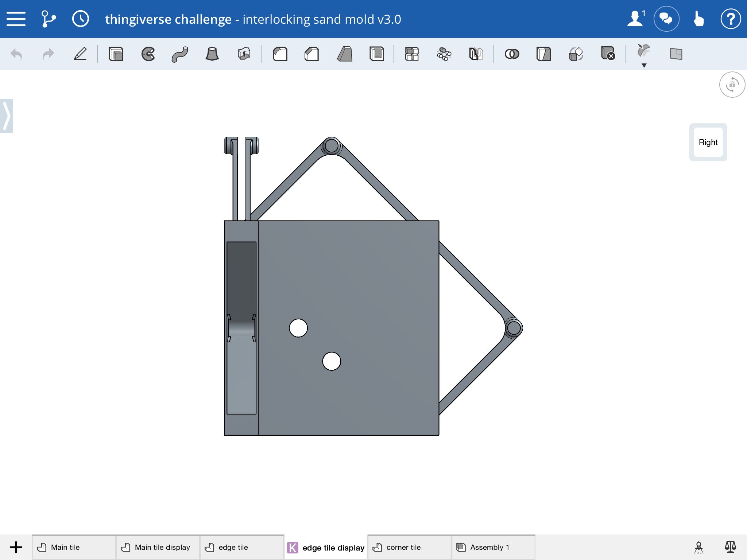
Task: Open the measure tool icon
Action: click(698, 547)
